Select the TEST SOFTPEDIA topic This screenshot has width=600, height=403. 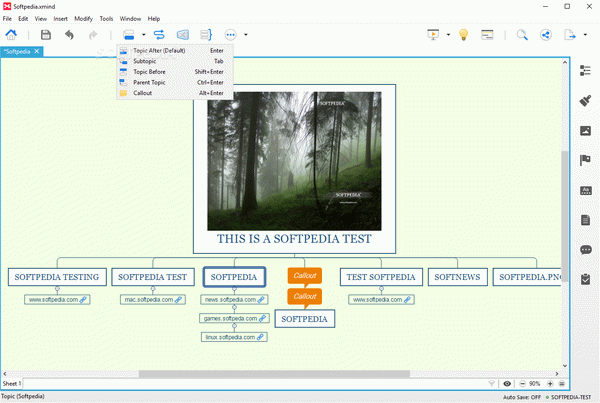(381, 277)
